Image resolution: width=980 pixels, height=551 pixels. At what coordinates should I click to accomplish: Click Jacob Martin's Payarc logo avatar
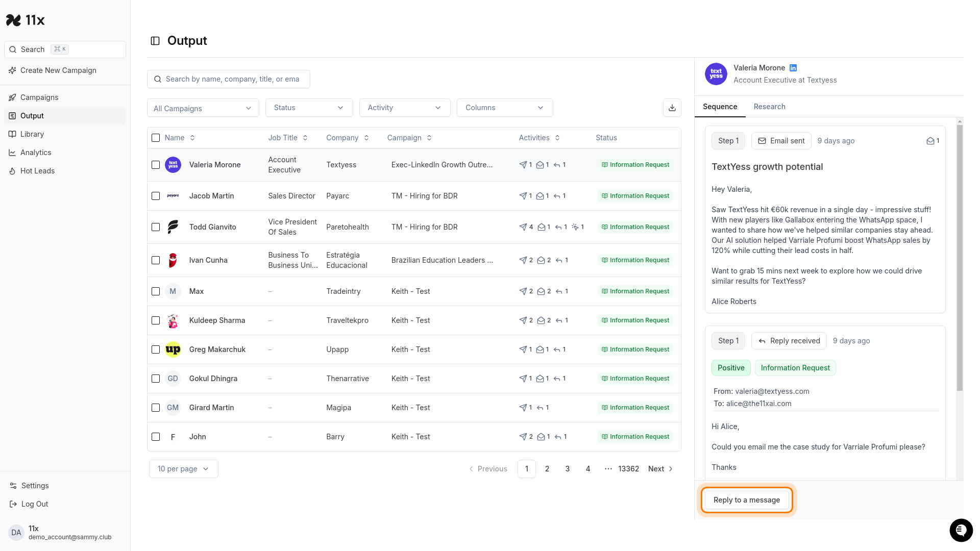pos(173,196)
